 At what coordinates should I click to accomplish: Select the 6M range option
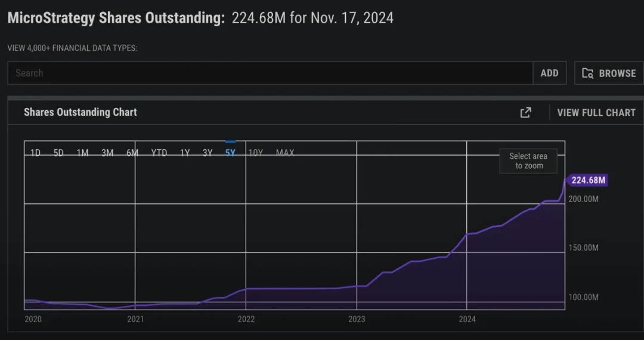[x=132, y=153]
